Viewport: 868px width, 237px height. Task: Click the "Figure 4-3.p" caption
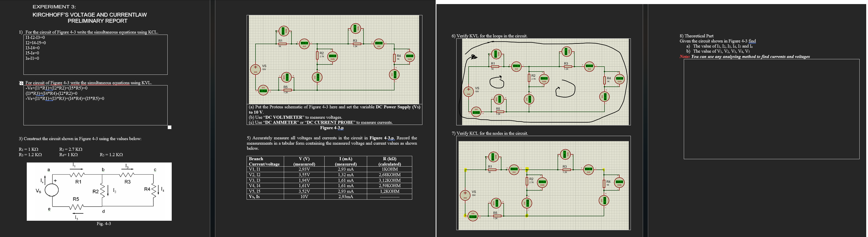pyautogui.click(x=332, y=128)
